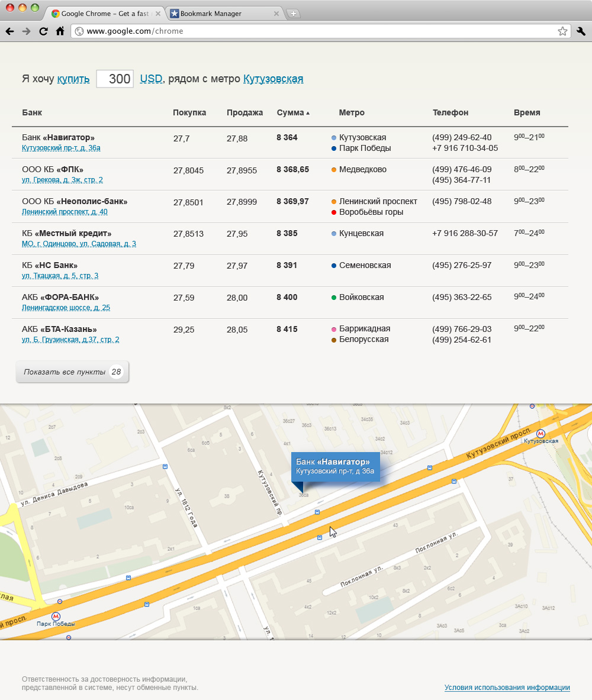Viewport: 592px width, 700px height.
Task: Edit the amount field showing 300
Action: (115, 79)
